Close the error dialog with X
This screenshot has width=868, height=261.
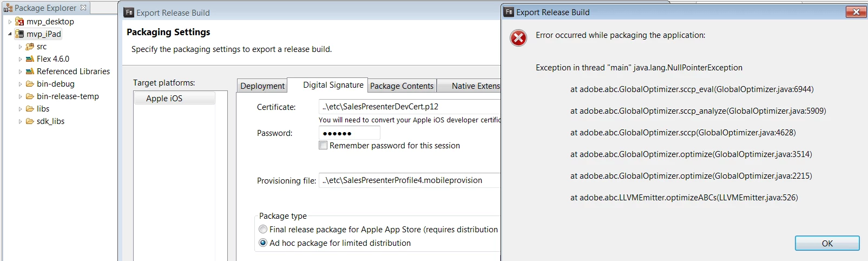coord(856,12)
